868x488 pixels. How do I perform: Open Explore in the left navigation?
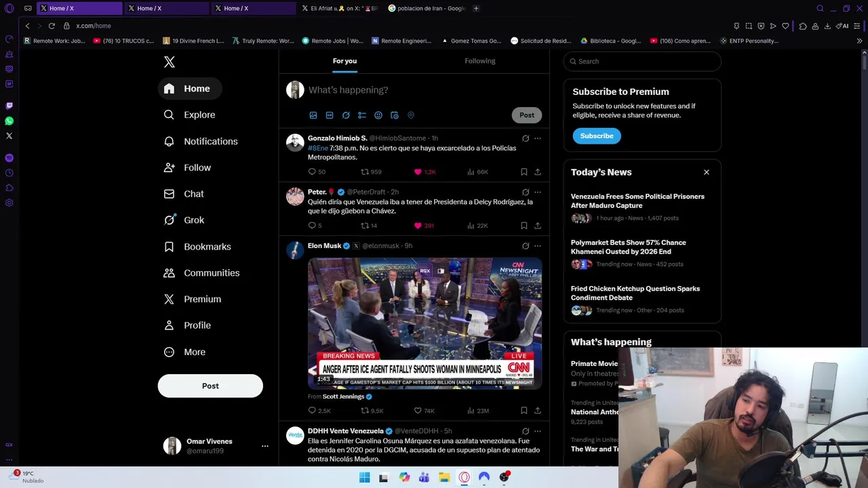[x=190, y=115]
